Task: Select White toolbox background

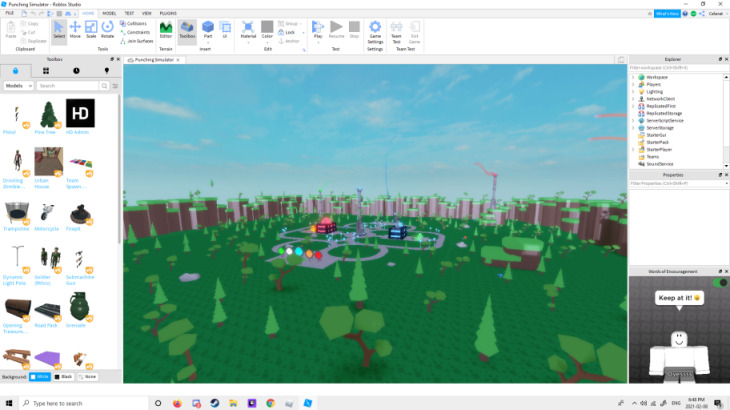Action: click(40, 376)
